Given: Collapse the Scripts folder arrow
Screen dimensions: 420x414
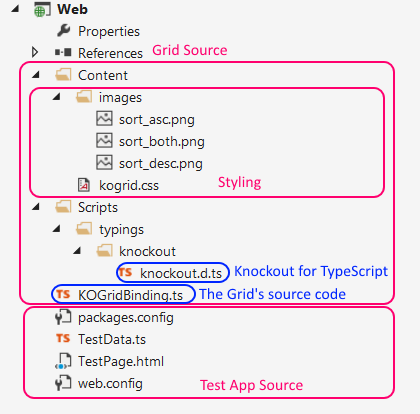Looking at the screenshot, I should pyautogui.click(x=36, y=207).
